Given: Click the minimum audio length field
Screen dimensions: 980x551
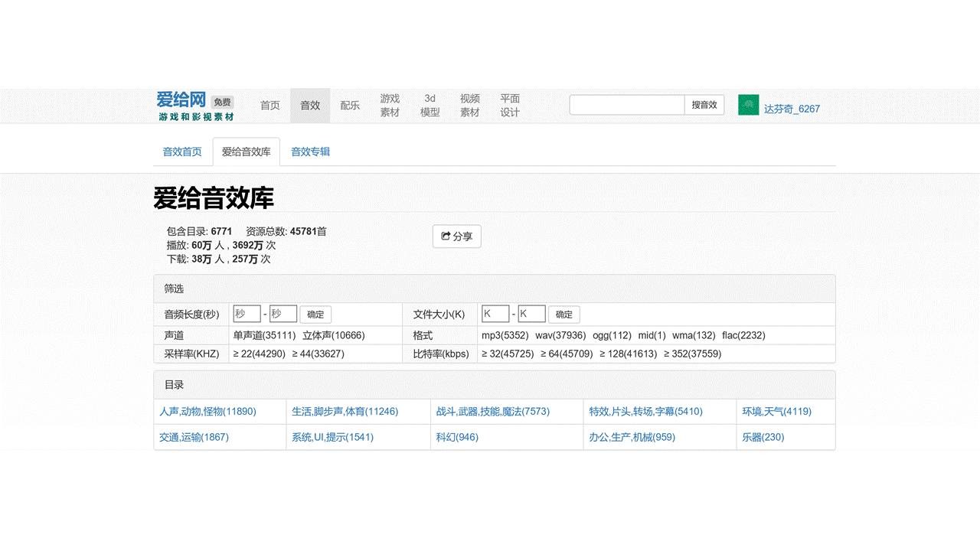Looking at the screenshot, I should 247,314.
